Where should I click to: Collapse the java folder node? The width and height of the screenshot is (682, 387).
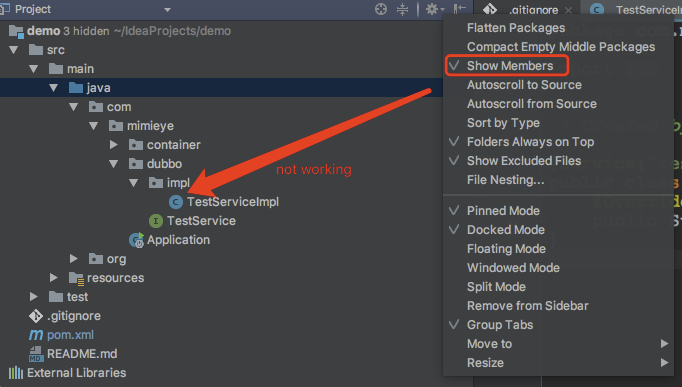tap(53, 88)
